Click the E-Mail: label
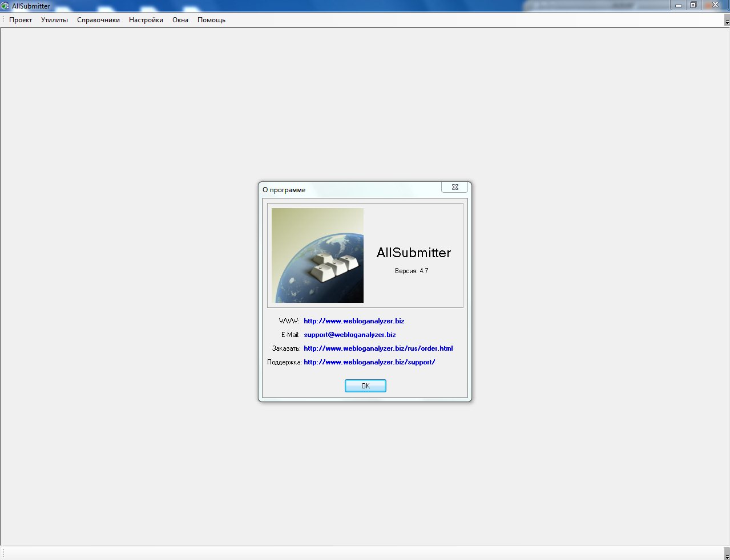 291,335
